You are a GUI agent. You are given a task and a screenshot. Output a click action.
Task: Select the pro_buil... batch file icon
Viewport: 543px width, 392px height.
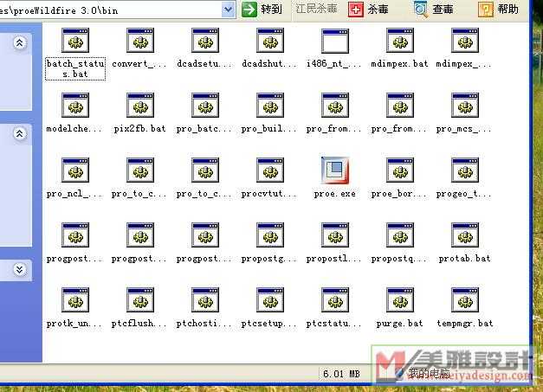[x=270, y=106]
